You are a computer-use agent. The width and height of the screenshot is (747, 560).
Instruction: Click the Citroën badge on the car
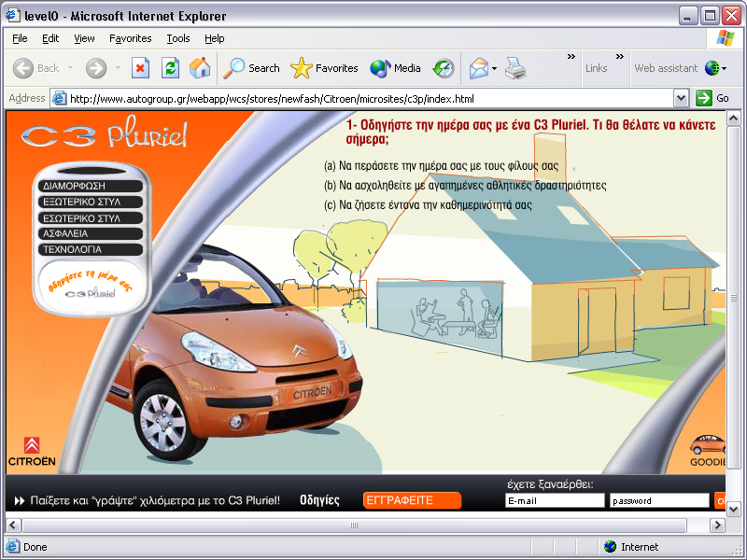point(299,351)
